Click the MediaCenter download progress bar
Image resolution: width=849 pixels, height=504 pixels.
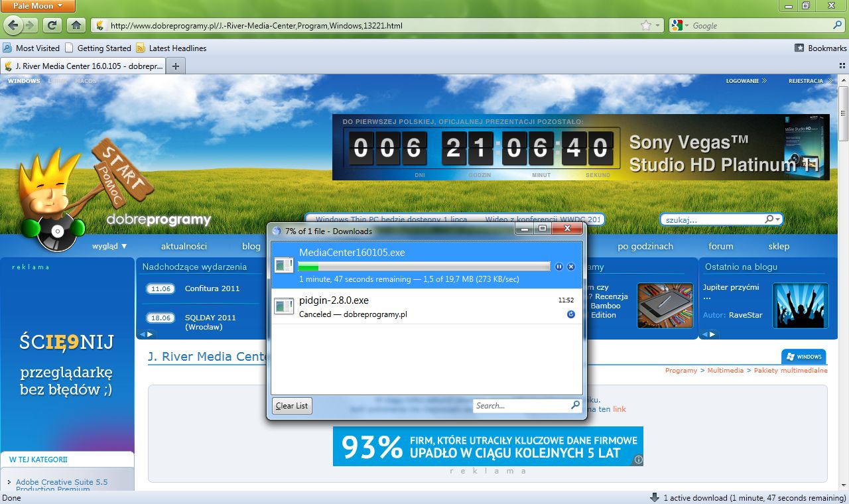tap(424, 267)
